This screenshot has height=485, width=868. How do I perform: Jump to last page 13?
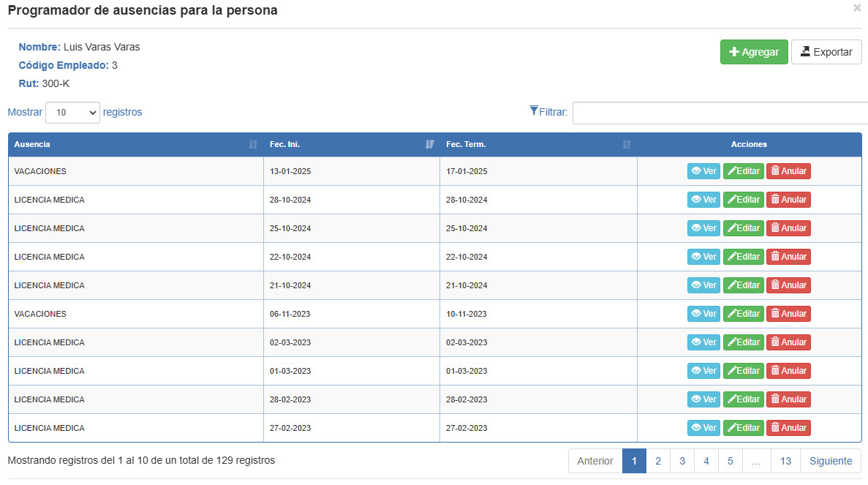pyautogui.click(x=785, y=461)
